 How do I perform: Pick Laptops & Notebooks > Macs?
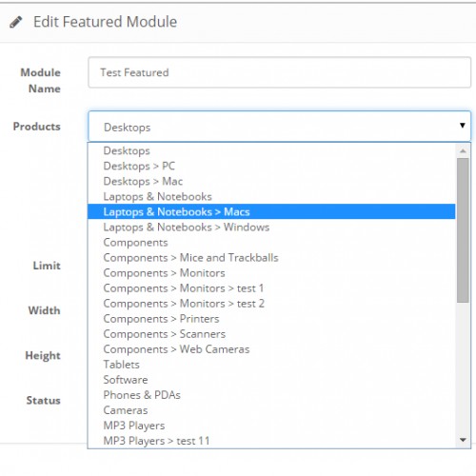(271, 211)
